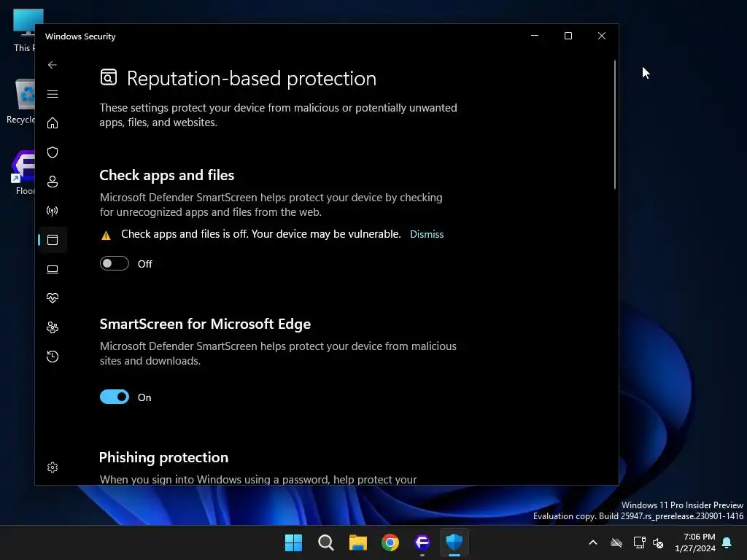Click the cloud sync tray icon
This screenshot has width=747, height=560.
click(x=616, y=542)
